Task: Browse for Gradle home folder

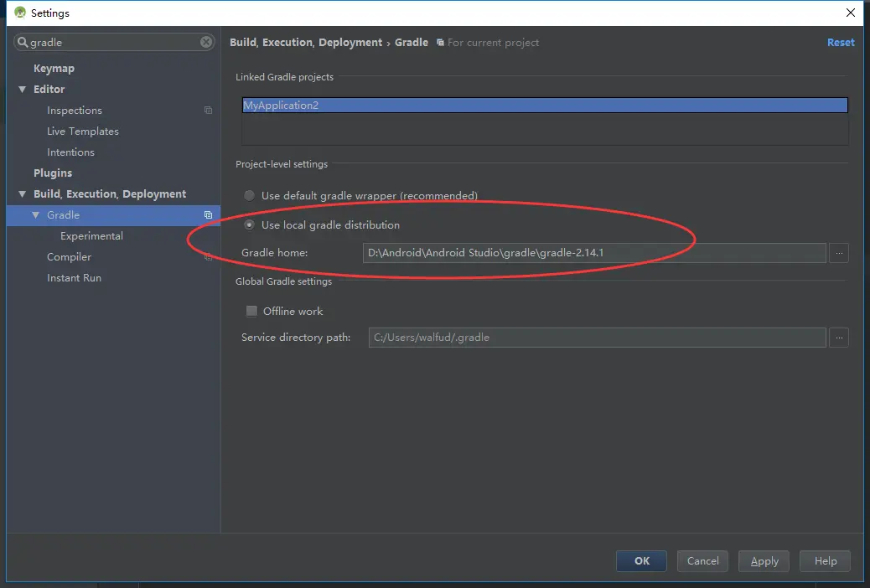Action: (839, 253)
